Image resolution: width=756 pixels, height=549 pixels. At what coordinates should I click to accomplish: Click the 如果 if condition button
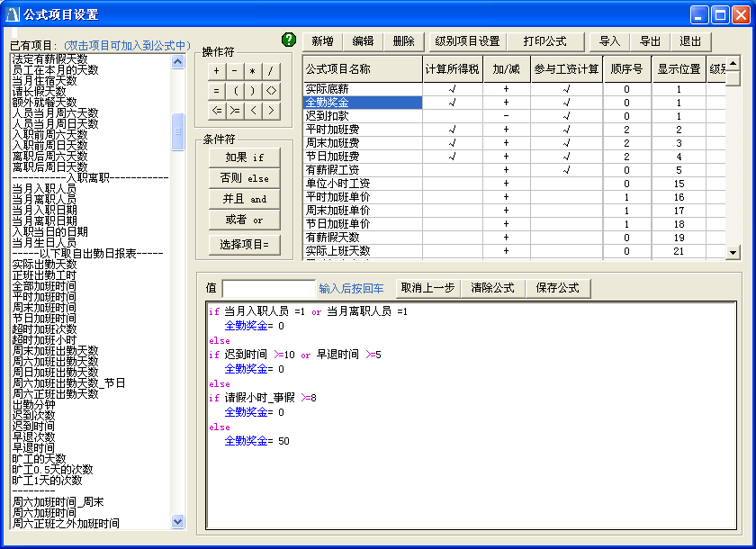point(245,157)
